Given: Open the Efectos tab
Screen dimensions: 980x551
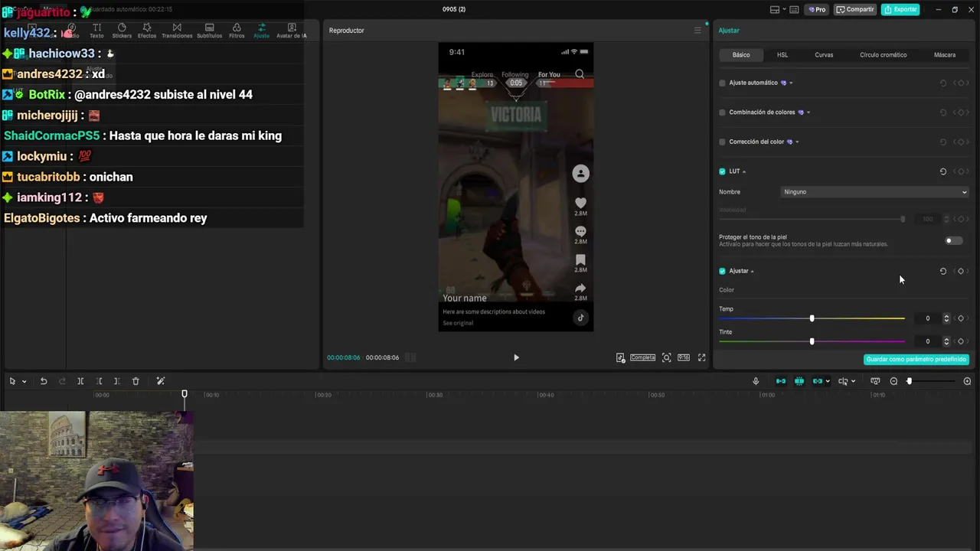Looking at the screenshot, I should pyautogui.click(x=147, y=31).
